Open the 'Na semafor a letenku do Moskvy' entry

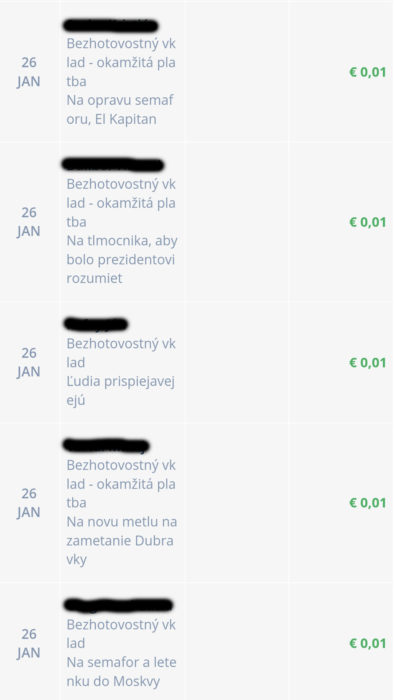(x=197, y=643)
